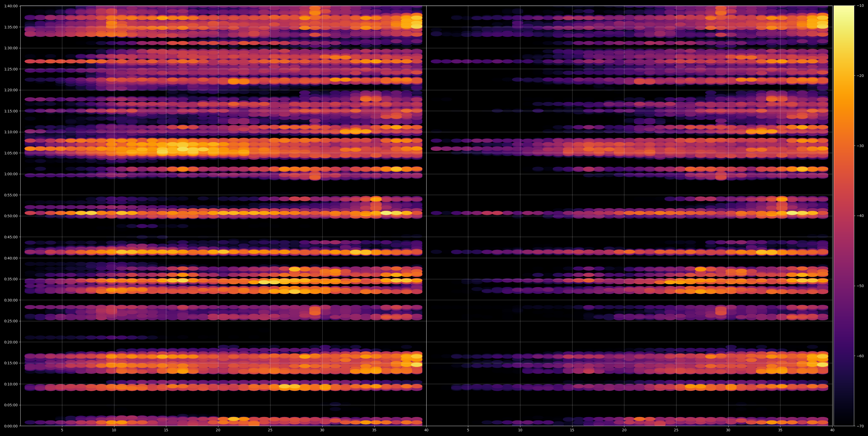Screen dimensions: 868x436
Task: Click the -70 colorbar tick label
Action: click(x=860, y=426)
